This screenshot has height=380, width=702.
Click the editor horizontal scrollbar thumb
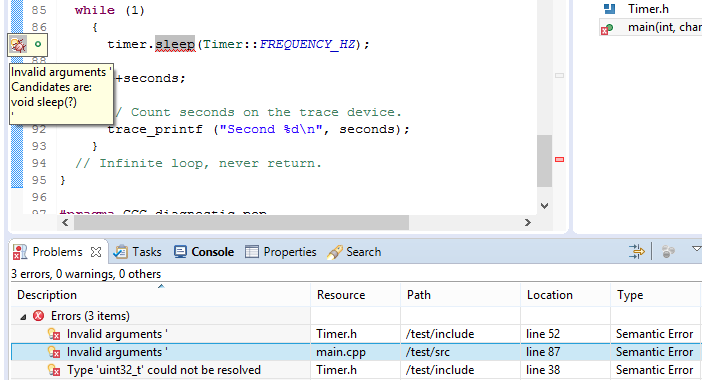[x=241, y=222]
